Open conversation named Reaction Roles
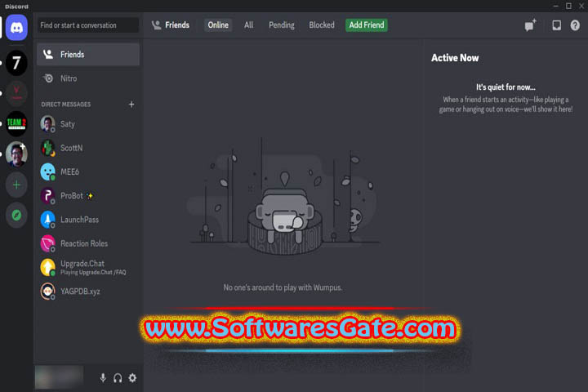The height and width of the screenshot is (392, 588). coord(88,243)
